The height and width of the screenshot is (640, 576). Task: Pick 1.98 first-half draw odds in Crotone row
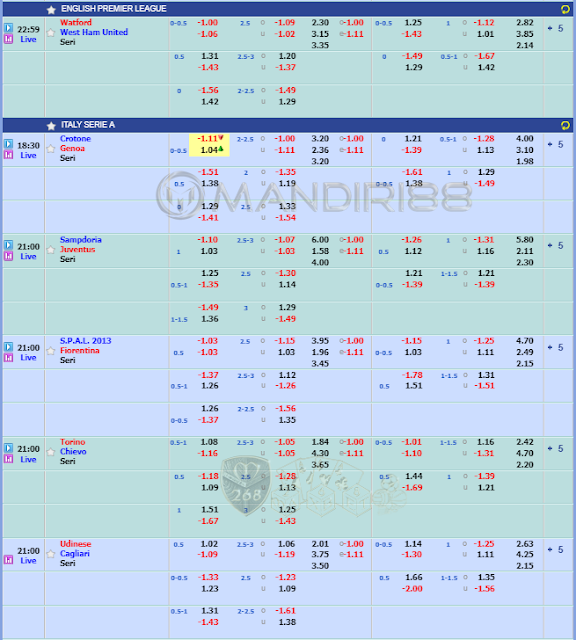click(525, 161)
